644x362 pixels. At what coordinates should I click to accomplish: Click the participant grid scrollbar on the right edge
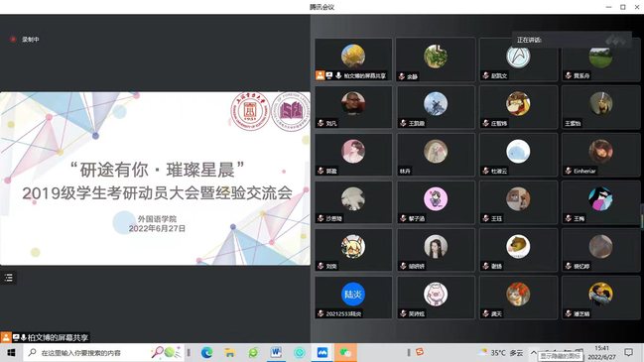pos(642,215)
